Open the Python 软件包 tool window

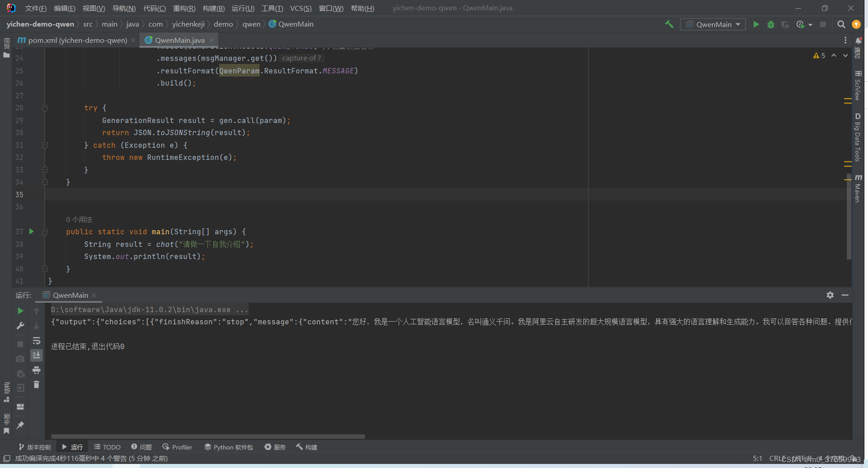coord(229,447)
